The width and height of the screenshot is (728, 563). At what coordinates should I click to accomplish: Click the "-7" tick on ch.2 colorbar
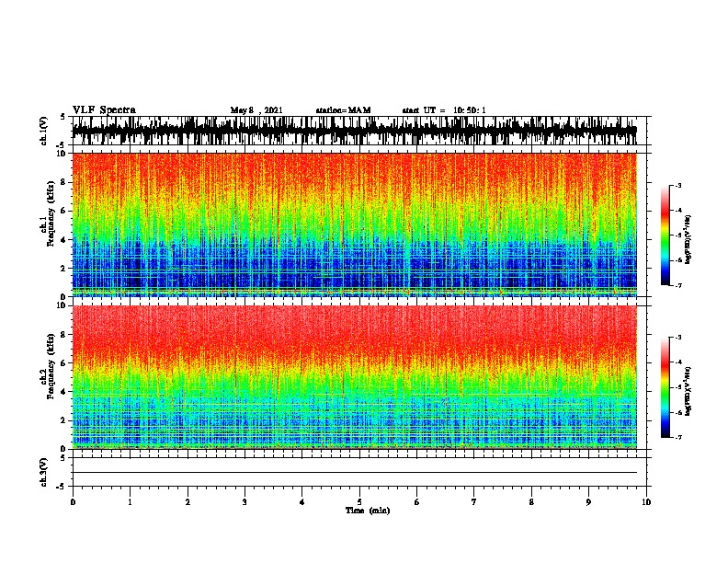pyautogui.click(x=678, y=437)
